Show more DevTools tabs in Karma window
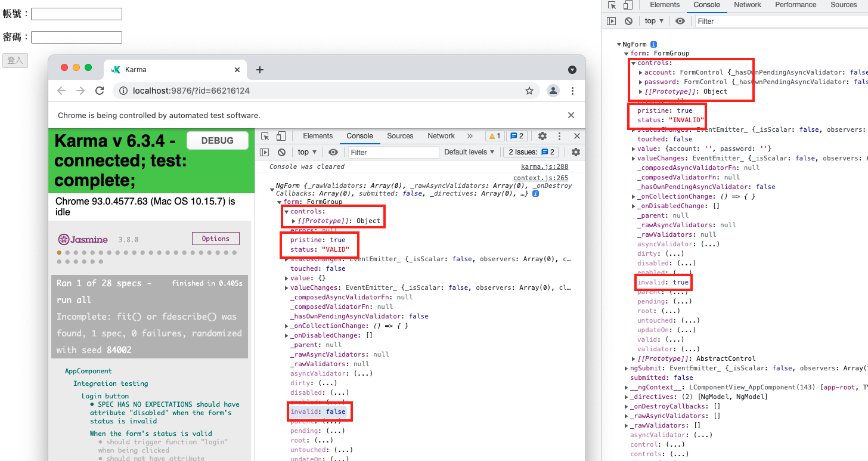The height and width of the screenshot is (461, 868). pyautogui.click(x=470, y=136)
